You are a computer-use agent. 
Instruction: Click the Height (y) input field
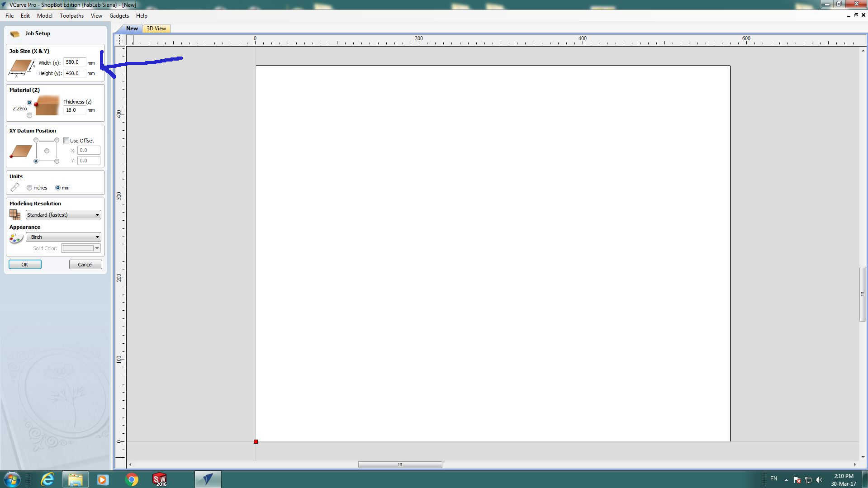click(75, 73)
